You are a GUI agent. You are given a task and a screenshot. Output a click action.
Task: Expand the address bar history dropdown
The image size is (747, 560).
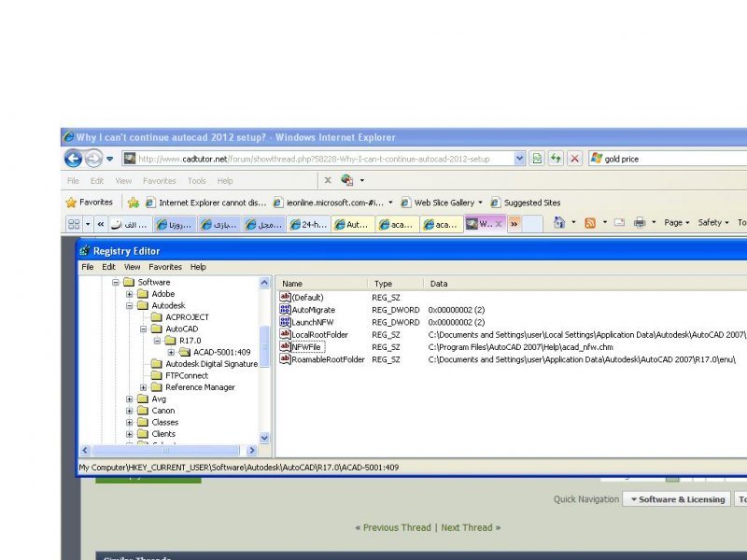pyautogui.click(x=519, y=159)
